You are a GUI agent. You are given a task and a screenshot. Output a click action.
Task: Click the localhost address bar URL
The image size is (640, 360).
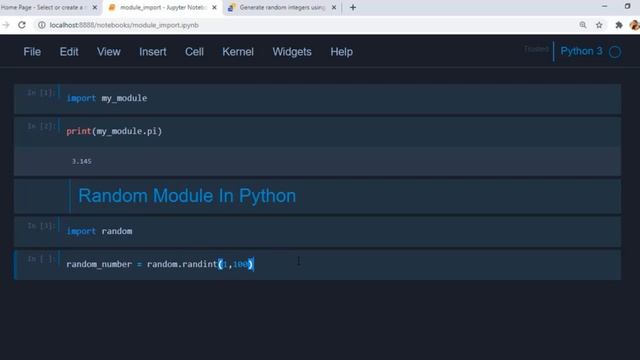click(x=124, y=25)
